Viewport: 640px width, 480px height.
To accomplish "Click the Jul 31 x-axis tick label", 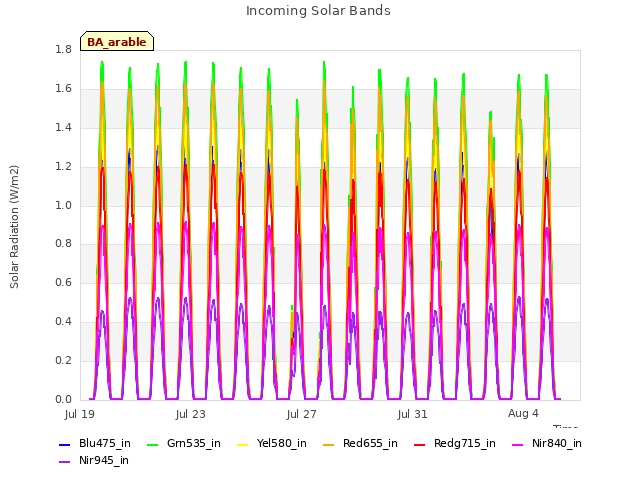I will pyautogui.click(x=413, y=414).
